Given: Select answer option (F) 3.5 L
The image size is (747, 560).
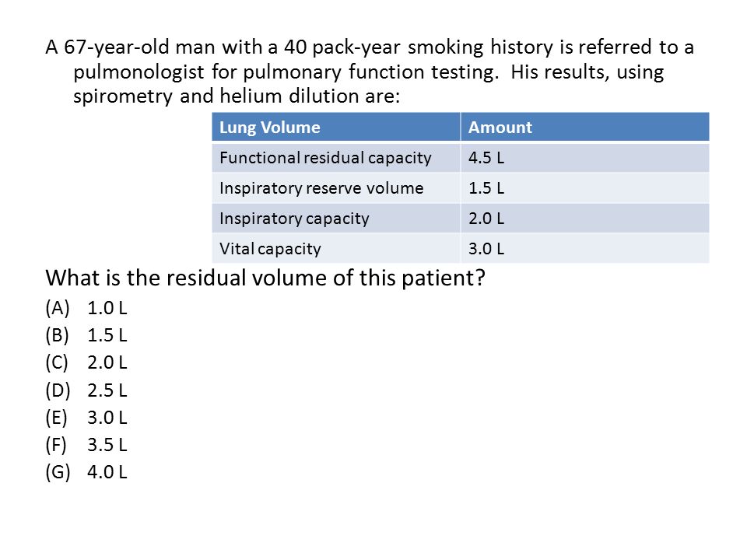Looking at the screenshot, I should [86, 445].
